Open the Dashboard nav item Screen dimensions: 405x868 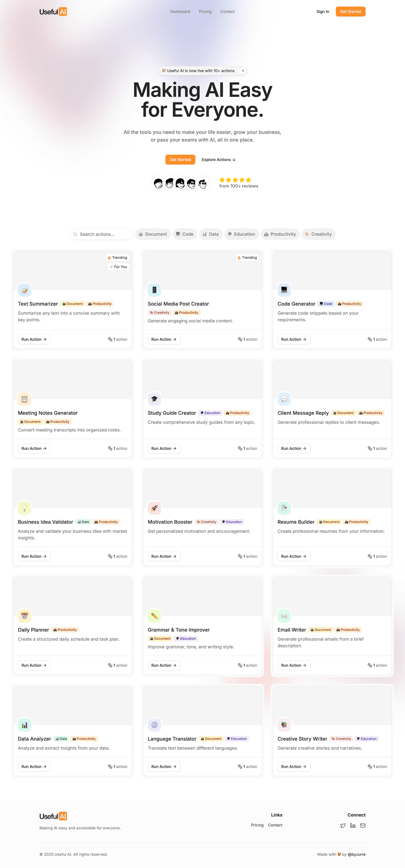click(180, 11)
